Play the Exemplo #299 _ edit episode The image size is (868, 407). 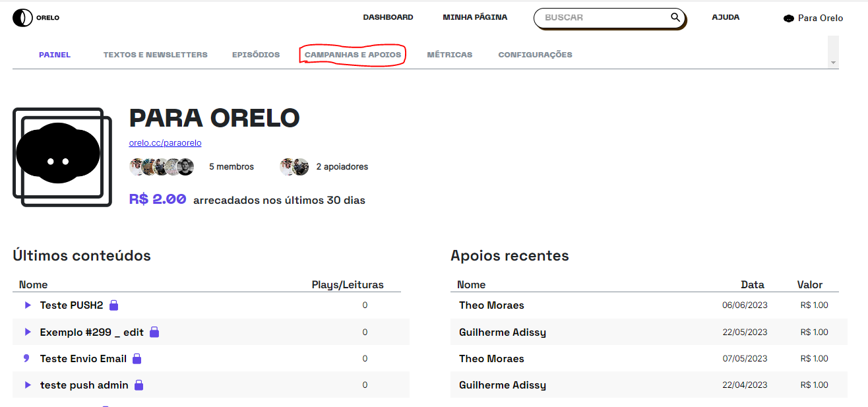28,332
